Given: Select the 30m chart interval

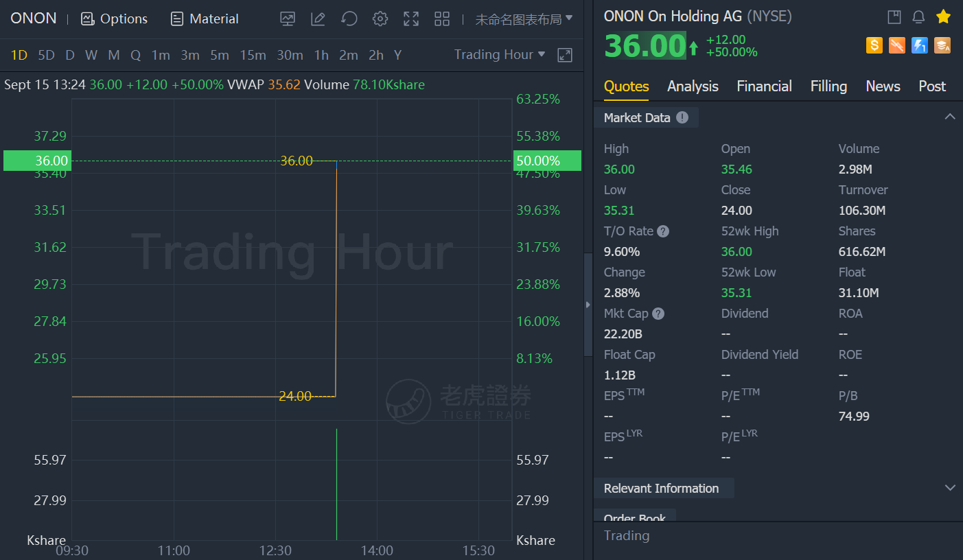Looking at the screenshot, I should click(290, 55).
